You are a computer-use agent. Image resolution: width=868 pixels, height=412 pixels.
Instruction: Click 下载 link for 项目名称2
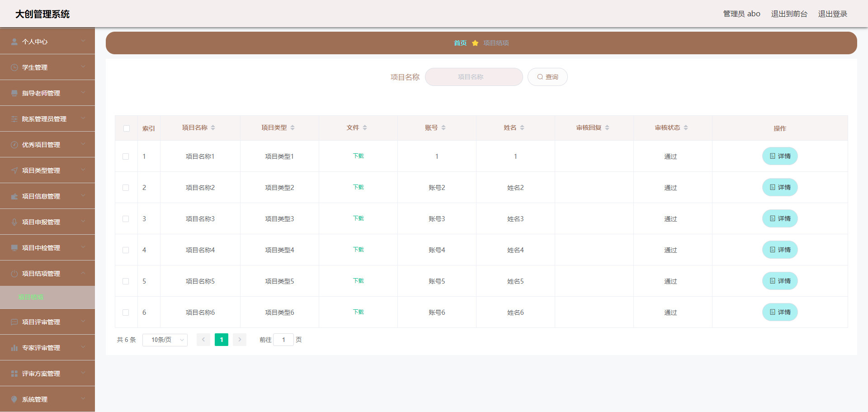[x=359, y=187]
